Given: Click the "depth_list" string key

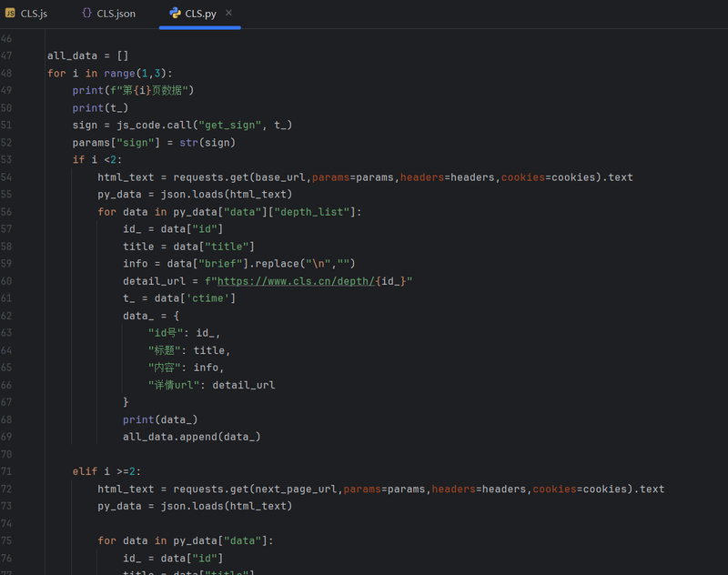Looking at the screenshot, I should (312, 212).
